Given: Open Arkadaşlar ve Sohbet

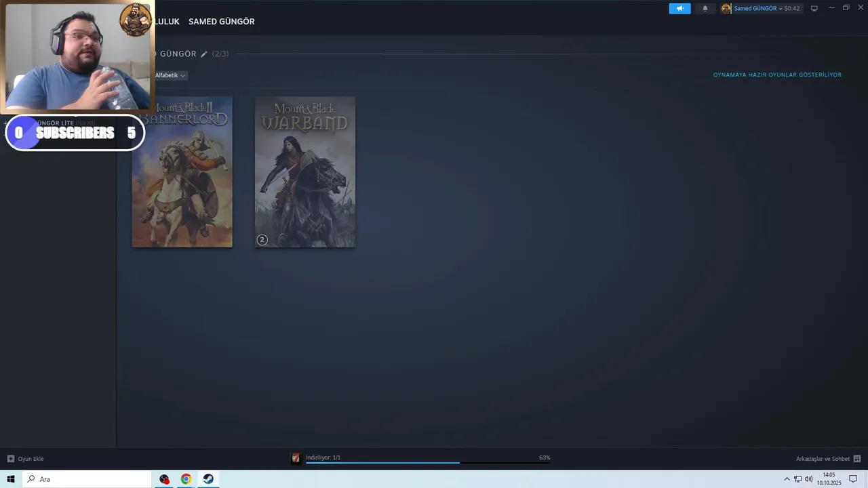Looking at the screenshot, I should click(x=823, y=459).
